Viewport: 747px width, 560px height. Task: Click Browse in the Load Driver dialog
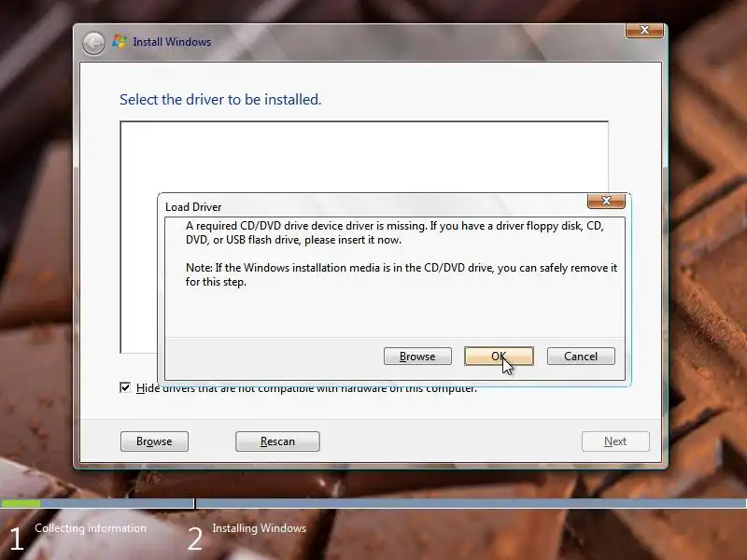tap(417, 357)
